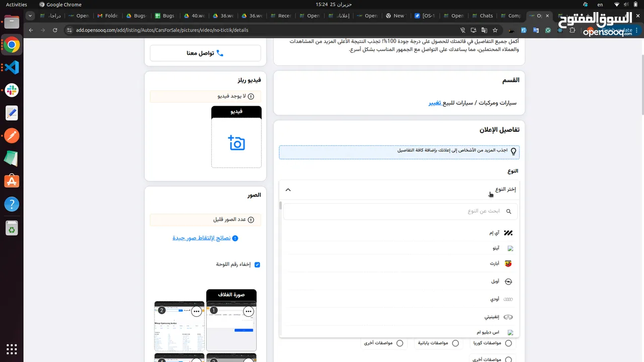Switch to the إعلانا tab
This screenshot has width=644, height=362.
338,16
